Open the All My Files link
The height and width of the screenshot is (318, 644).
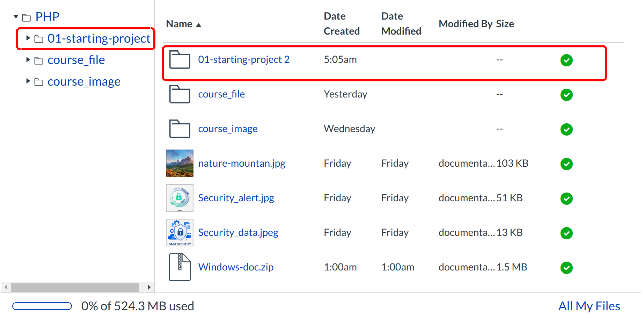point(589,306)
